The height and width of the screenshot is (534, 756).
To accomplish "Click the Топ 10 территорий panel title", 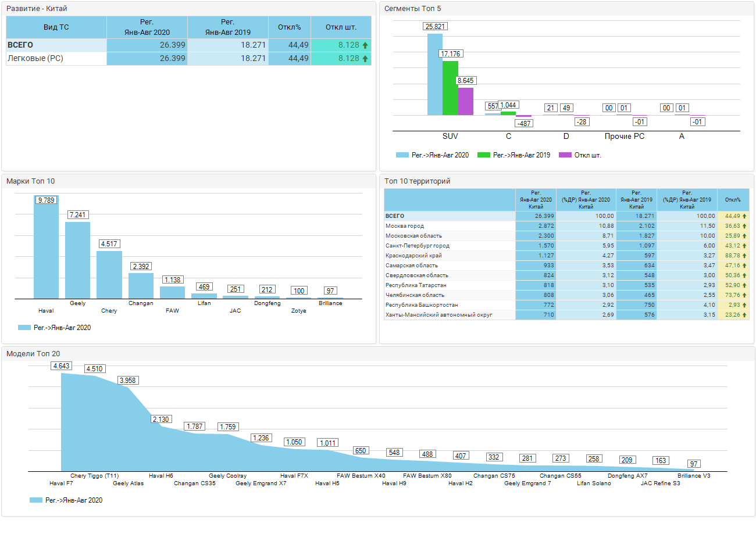I will pyautogui.click(x=417, y=181).
